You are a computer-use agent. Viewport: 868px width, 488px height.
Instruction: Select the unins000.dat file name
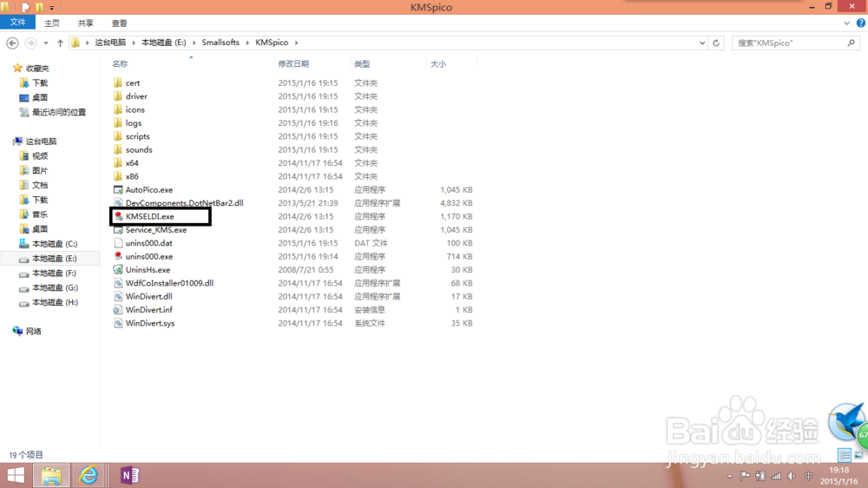point(149,242)
